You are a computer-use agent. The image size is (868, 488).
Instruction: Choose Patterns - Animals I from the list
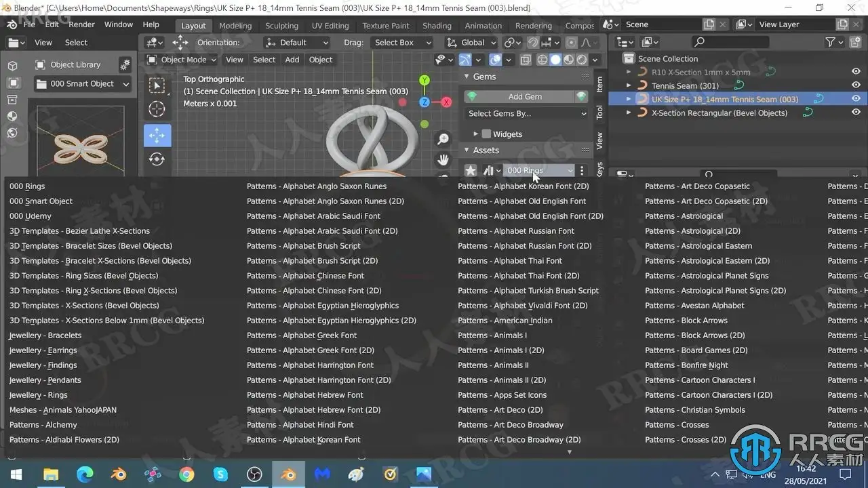(492, 335)
